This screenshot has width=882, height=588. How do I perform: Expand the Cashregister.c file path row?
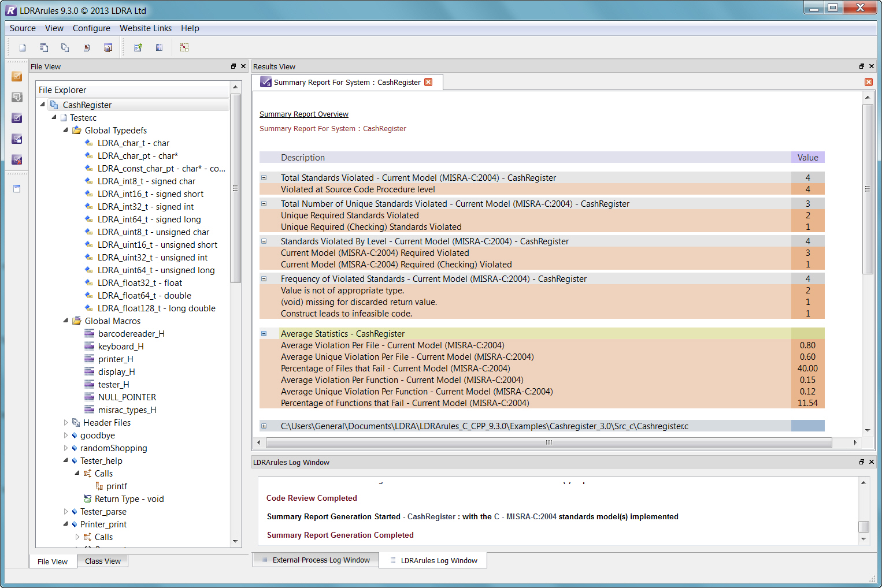264,426
